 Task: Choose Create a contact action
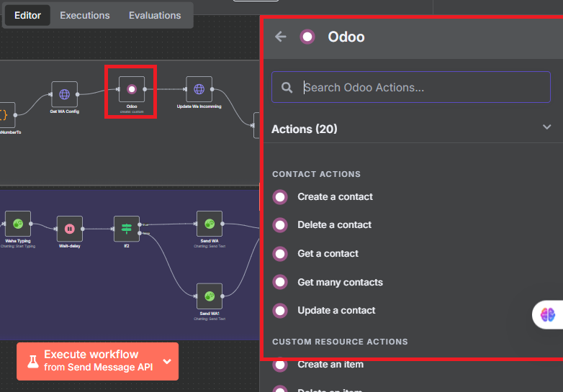tap(335, 196)
